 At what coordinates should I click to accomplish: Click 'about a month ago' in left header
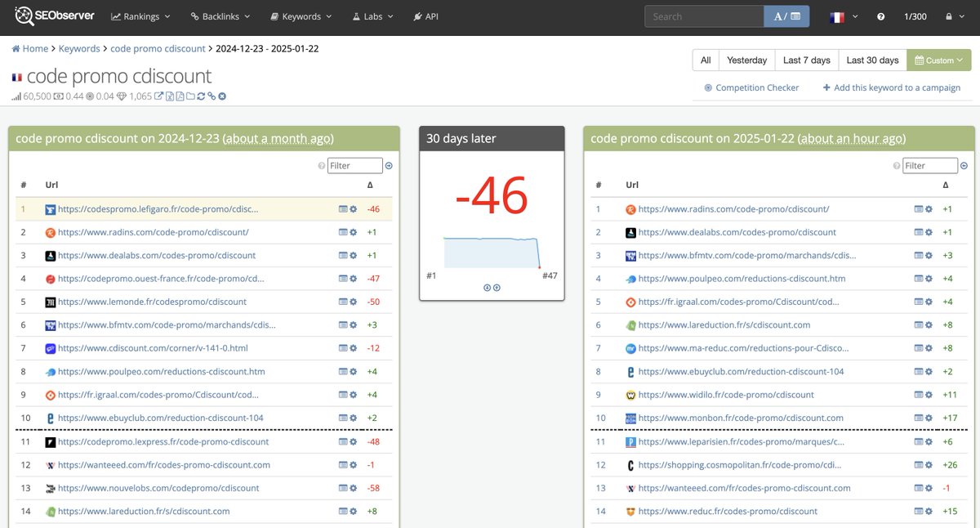point(278,139)
